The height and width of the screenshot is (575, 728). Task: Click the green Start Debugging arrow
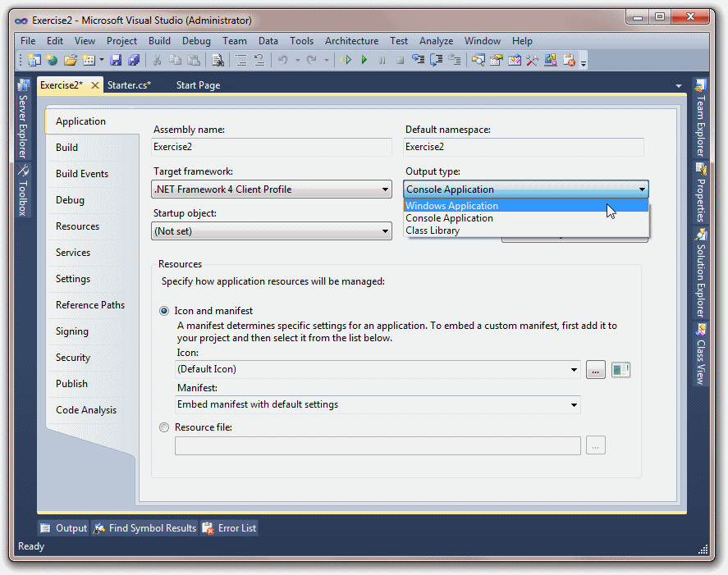(364, 60)
